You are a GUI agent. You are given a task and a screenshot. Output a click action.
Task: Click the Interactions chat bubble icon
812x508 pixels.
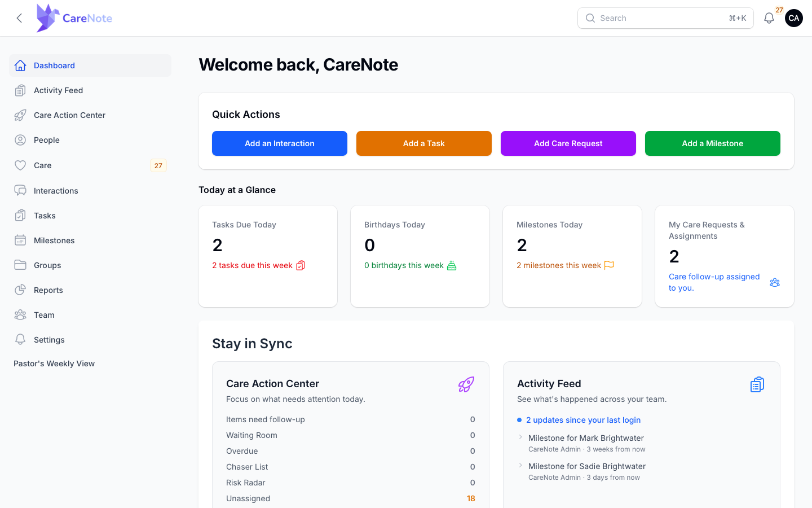pyautogui.click(x=20, y=191)
